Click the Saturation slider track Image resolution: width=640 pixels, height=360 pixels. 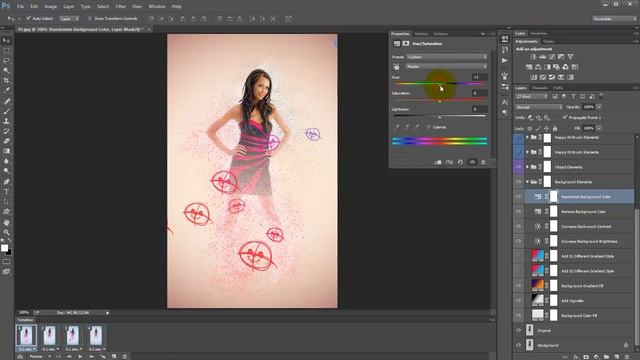[440, 100]
